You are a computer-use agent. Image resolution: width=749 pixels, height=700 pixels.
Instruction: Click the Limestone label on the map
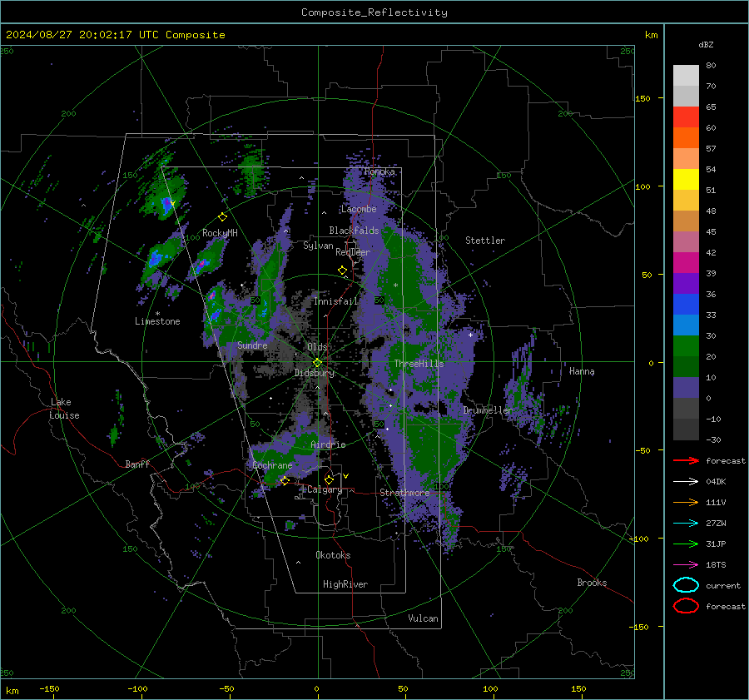coord(157,321)
